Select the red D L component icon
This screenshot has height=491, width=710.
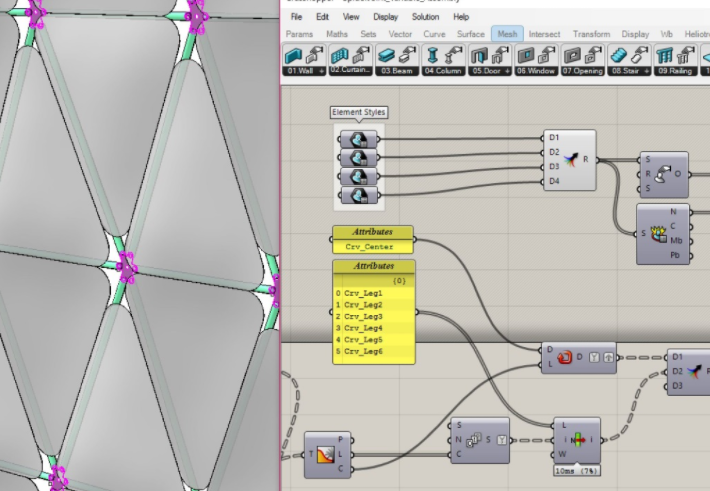564,357
